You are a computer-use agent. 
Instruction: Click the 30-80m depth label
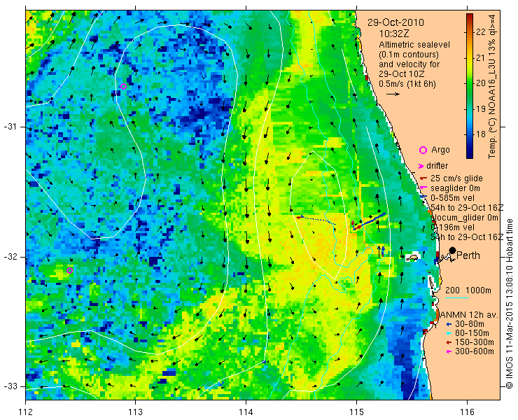point(470,324)
